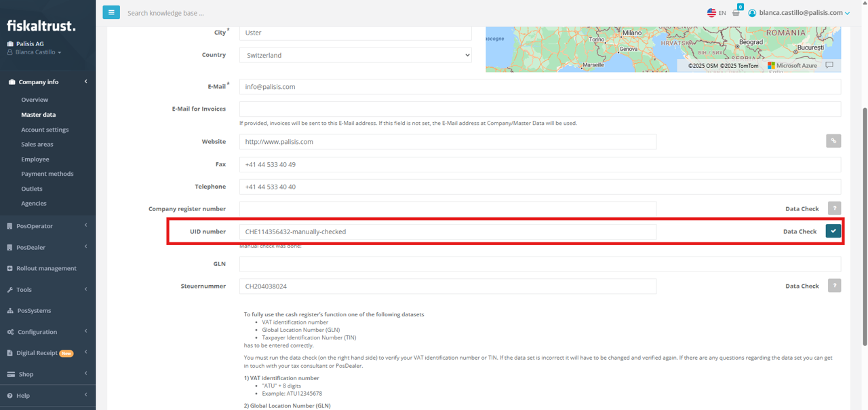The image size is (868, 410).
Task: Expand the Digital Receipt menu chevron
Action: click(85, 352)
